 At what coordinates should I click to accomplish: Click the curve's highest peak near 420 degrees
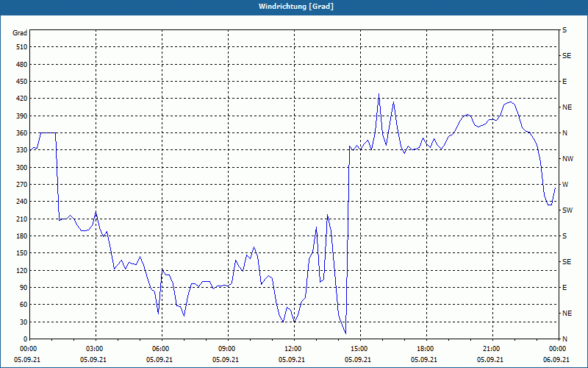(379, 95)
